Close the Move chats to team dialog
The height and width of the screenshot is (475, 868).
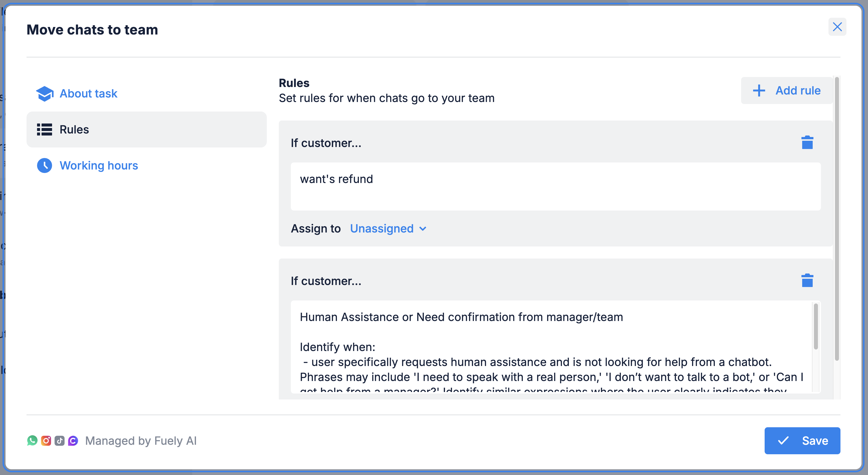tap(837, 27)
